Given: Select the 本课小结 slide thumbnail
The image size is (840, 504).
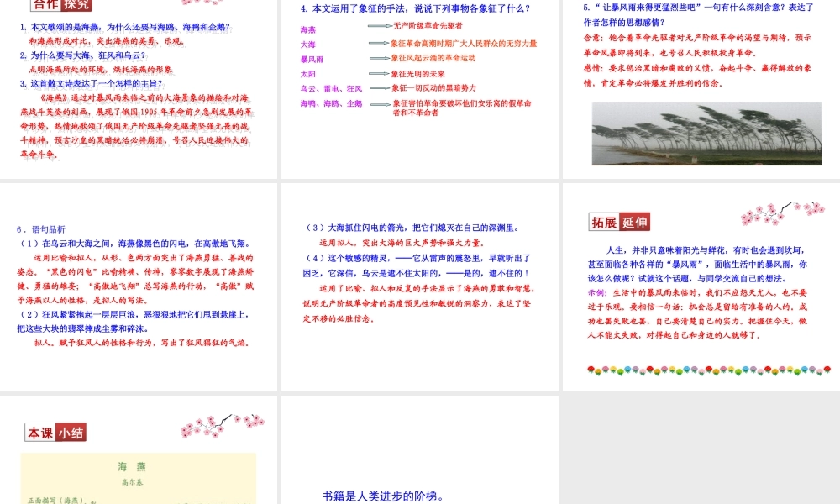Looking at the screenshot, I should coord(139,450).
